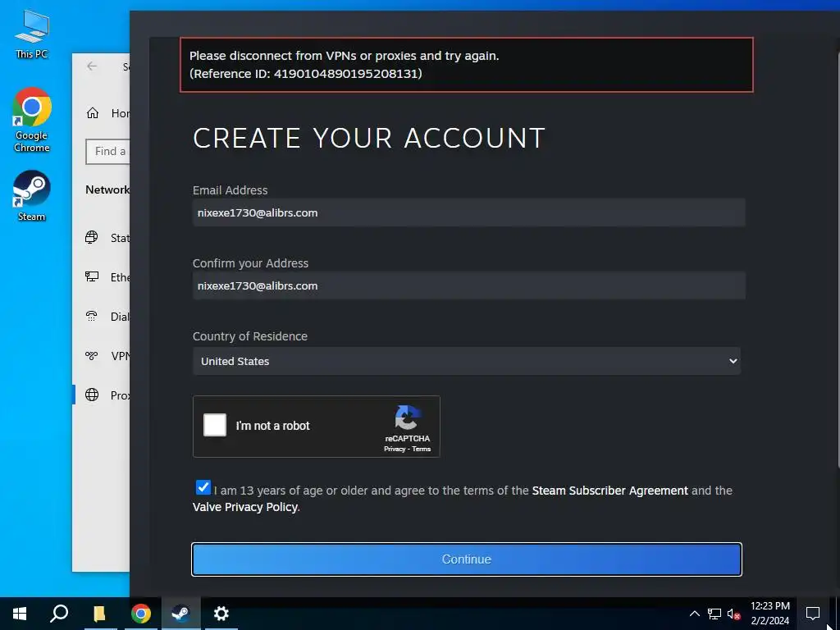This screenshot has height=630, width=840.
Task: Click the Windows Start button
Action: coord(20,614)
